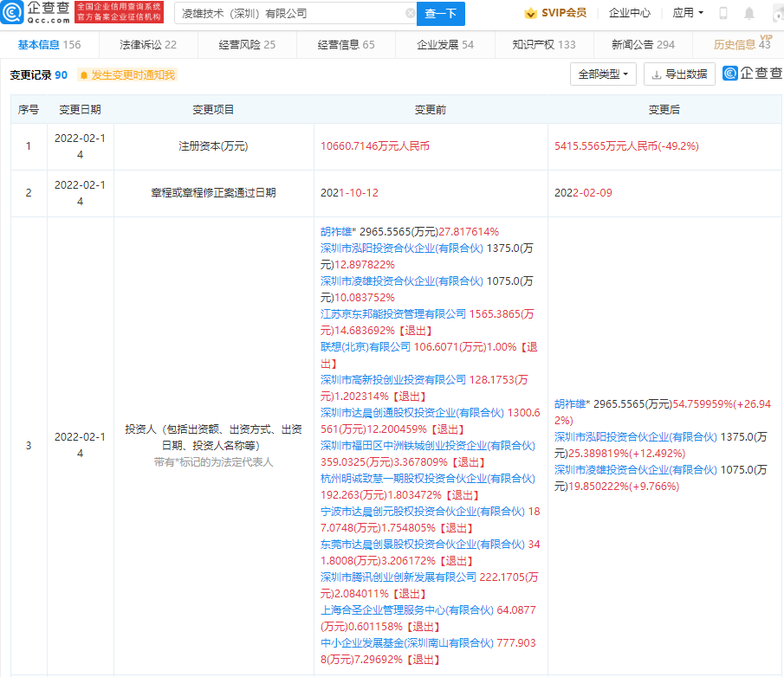This screenshot has width=784, height=677.
Task: Open notifications via the bell icon
Action: tap(749, 14)
